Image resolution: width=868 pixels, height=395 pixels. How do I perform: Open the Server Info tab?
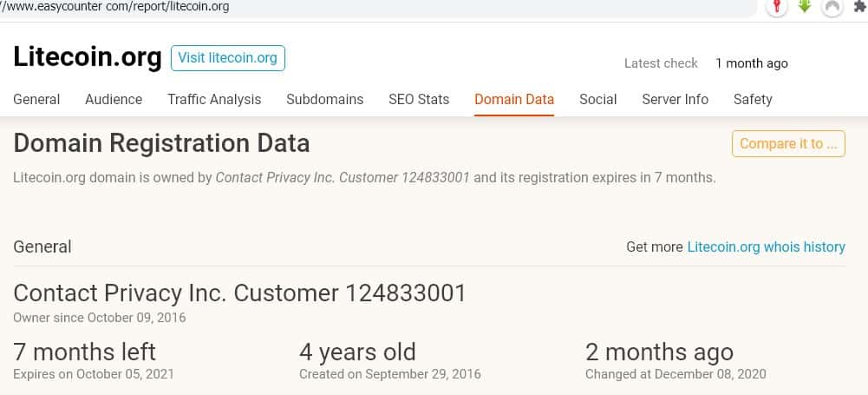pos(675,99)
